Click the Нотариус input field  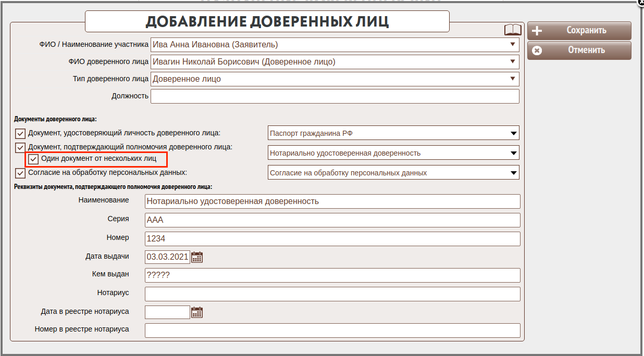pyautogui.click(x=332, y=294)
